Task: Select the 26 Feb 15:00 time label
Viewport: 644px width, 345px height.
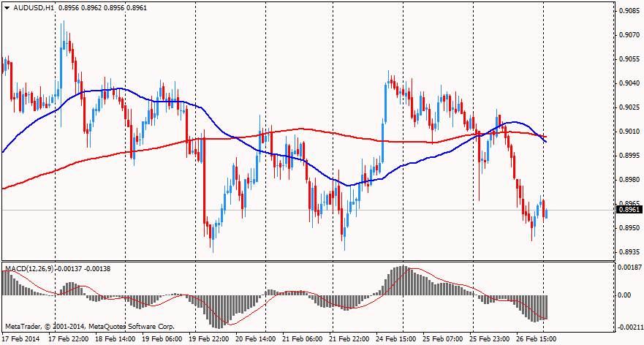Action: point(537,339)
